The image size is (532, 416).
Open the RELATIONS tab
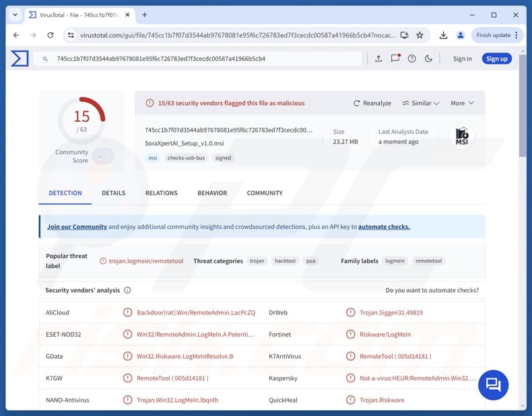coord(162,193)
